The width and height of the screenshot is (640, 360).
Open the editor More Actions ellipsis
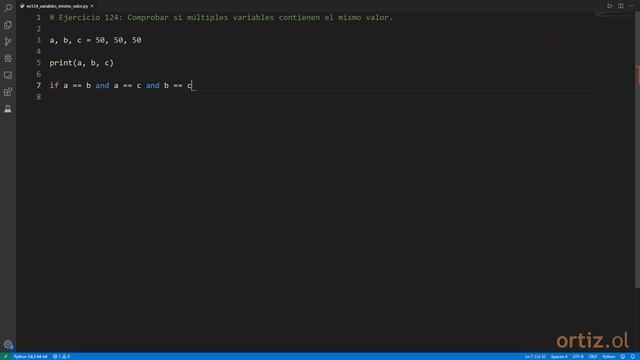pos(631,6)
